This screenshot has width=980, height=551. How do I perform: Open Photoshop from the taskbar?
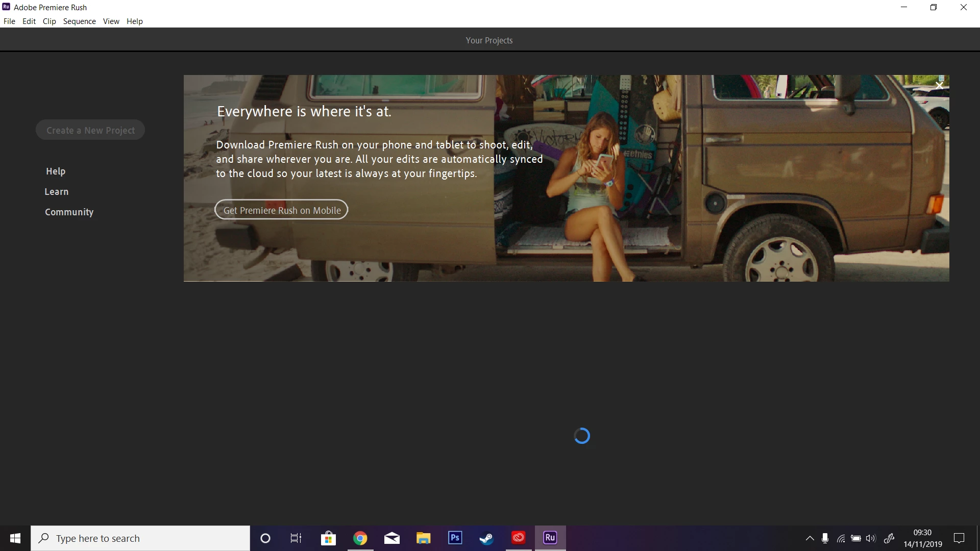(455, 538)
